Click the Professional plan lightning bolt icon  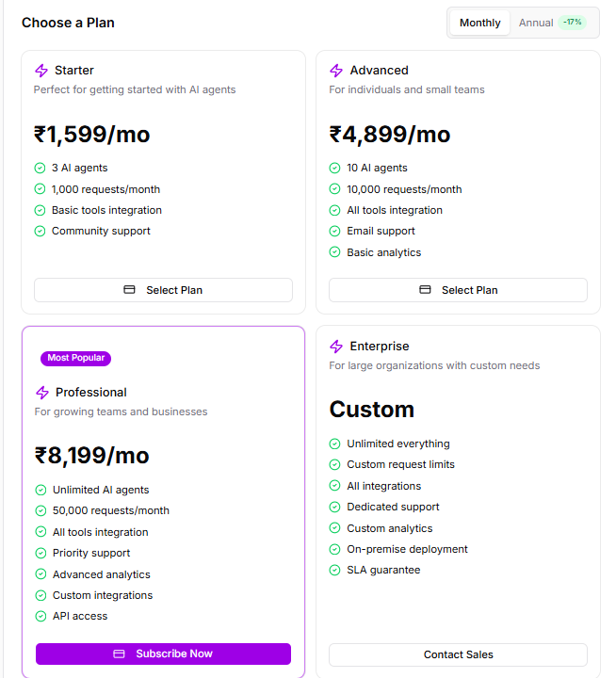[x=41, y=393]
